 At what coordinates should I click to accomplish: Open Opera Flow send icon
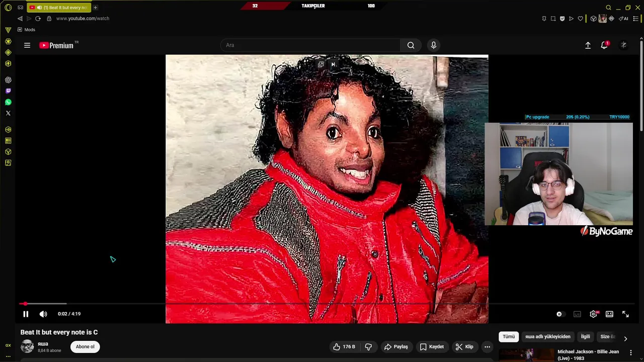(x=571, y=19)
